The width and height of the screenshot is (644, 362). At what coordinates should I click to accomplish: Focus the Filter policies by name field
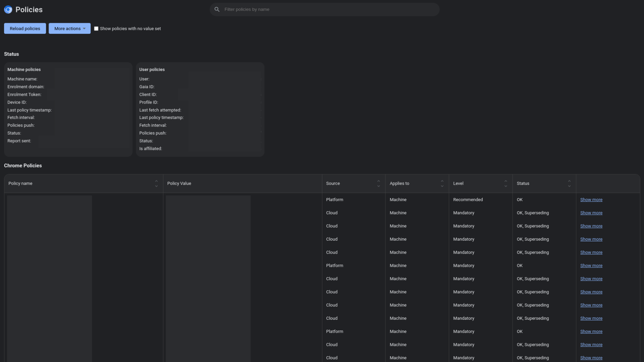pos(324,9)
